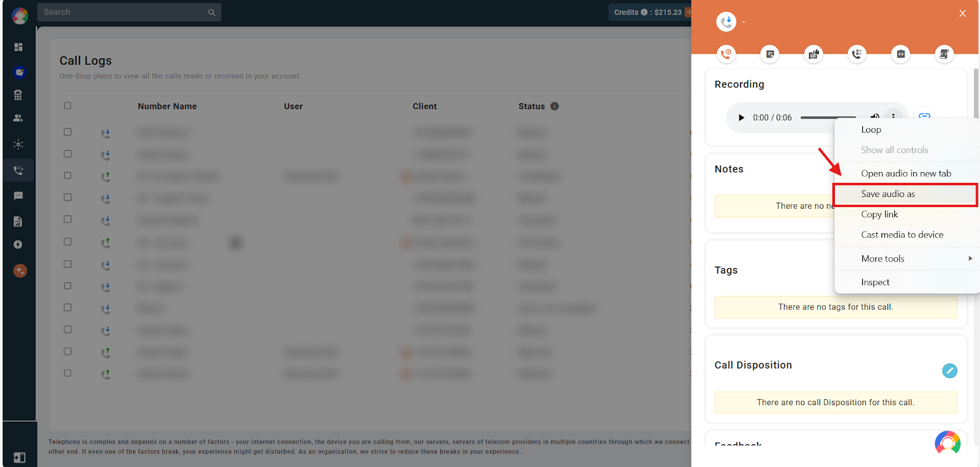
Task: Choose Open audio in new tab
Action: (907, 173)
